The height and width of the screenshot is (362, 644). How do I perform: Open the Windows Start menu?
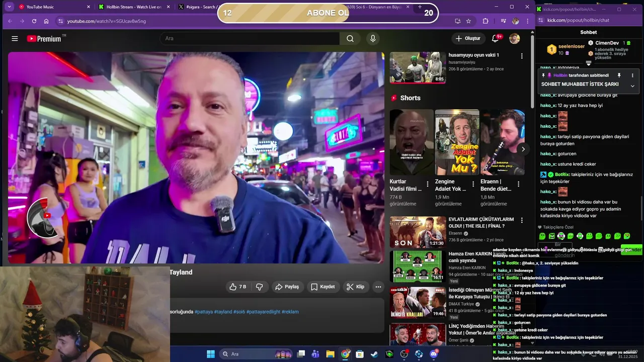tap(211, 354)
